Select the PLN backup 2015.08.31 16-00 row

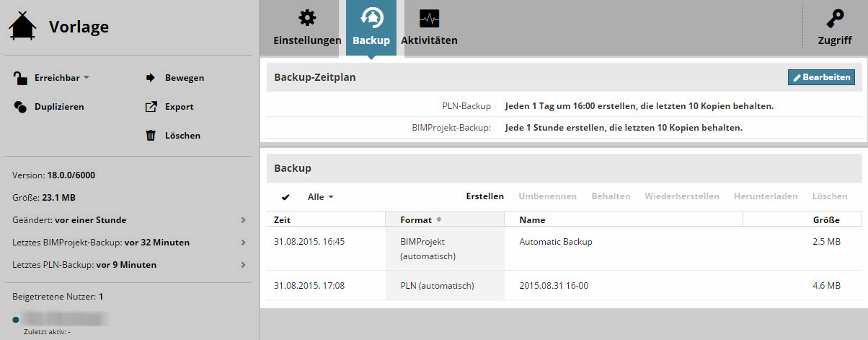[564, 285]
